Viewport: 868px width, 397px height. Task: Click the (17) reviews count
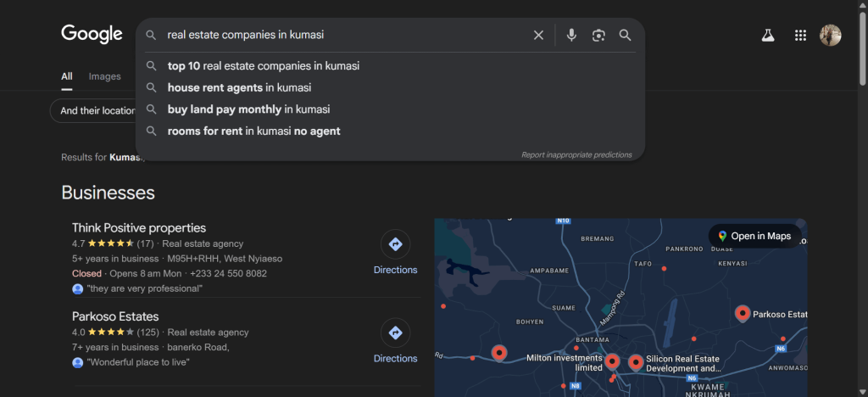[145, 243]
